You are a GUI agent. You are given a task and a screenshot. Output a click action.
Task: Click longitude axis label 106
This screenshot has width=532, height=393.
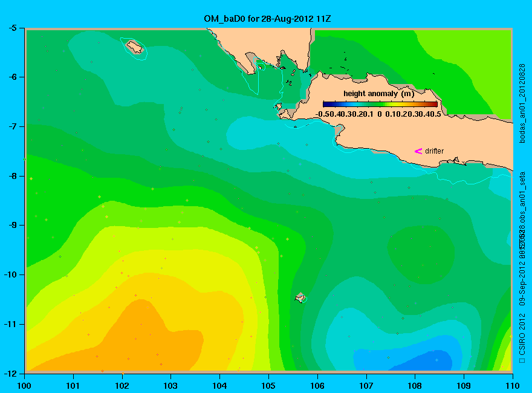tap(317, 386)
